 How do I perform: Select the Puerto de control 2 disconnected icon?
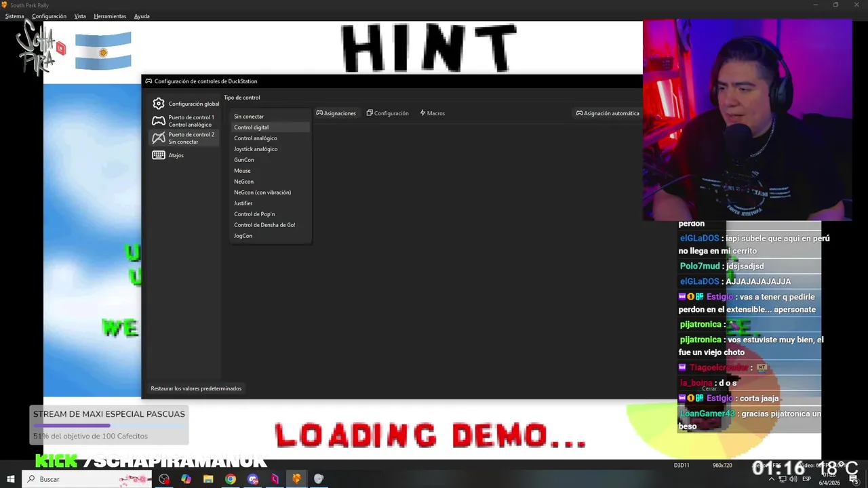(158, 138)
